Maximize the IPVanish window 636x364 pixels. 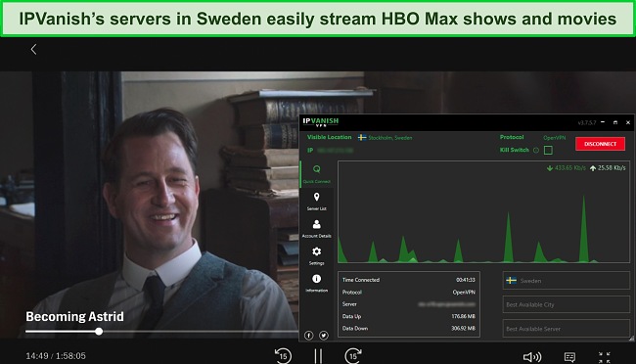[x=615, y=122]
